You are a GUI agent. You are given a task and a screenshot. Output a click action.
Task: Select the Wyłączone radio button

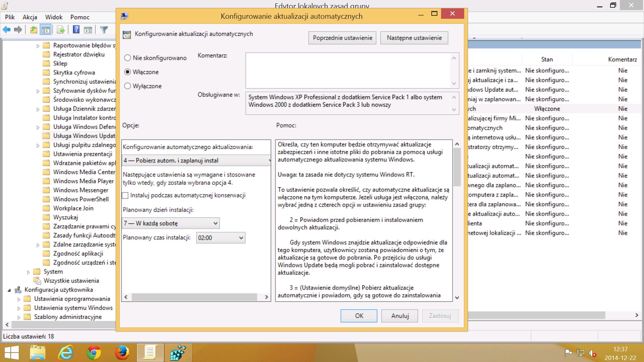click(127, 86)
